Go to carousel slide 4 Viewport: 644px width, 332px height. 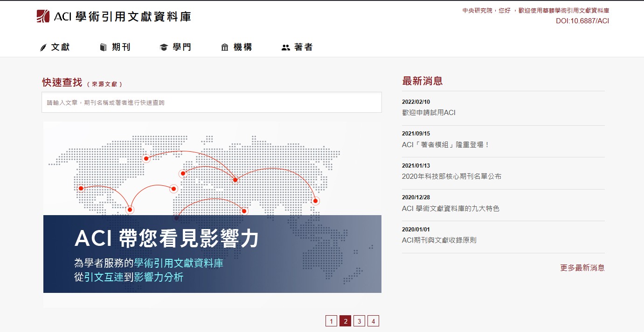point(373,321)
